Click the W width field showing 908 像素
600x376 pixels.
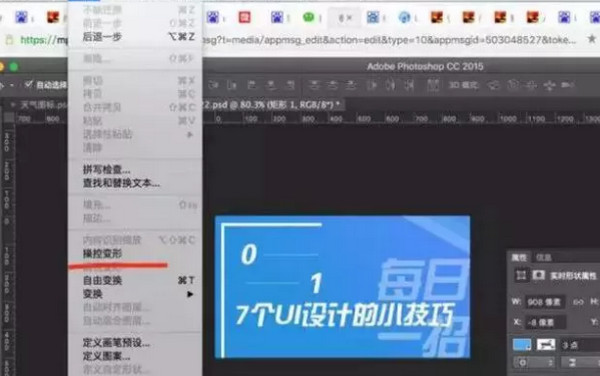pyautogui.click(x=544, y=302)
